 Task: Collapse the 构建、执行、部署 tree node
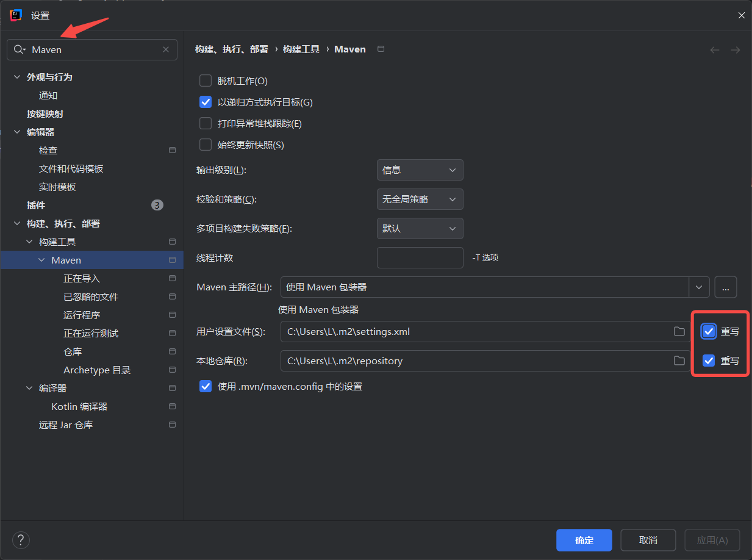(x=17, y=224)
